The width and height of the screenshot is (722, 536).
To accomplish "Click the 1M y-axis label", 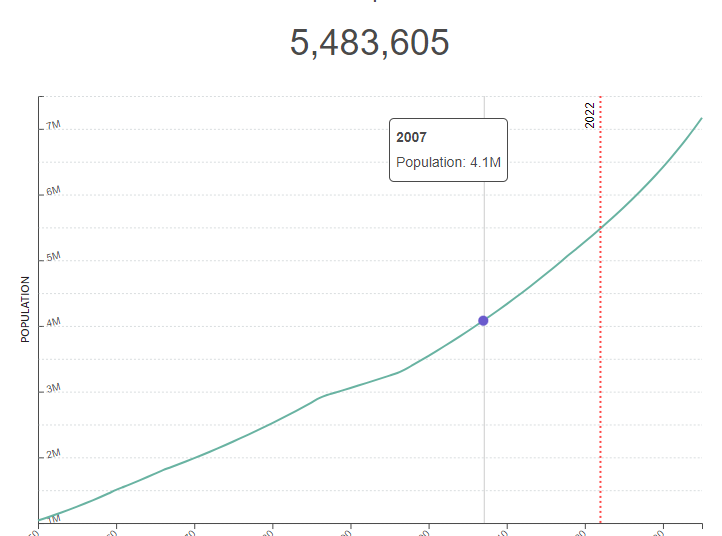I will pyautogui.click(x=53, y=518).
